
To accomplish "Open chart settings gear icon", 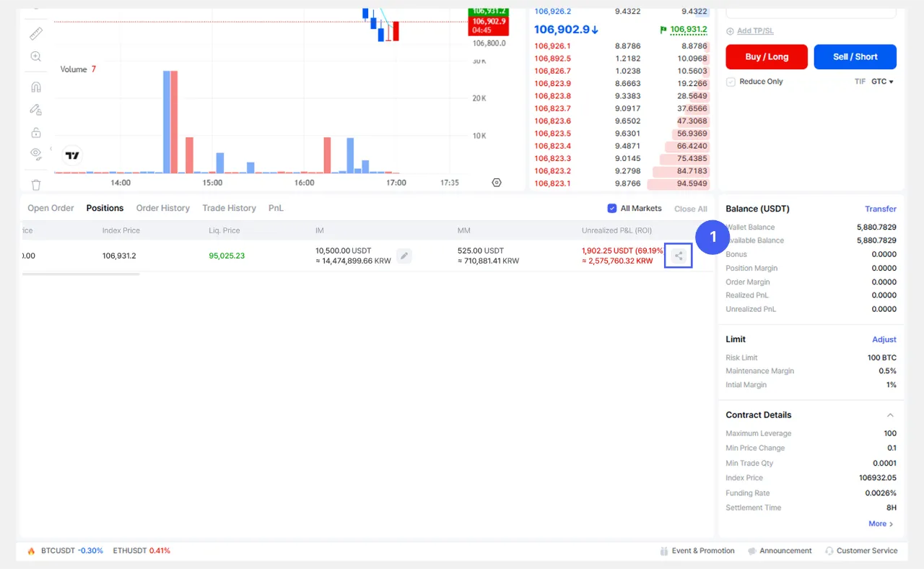I will tap(496, 183).
